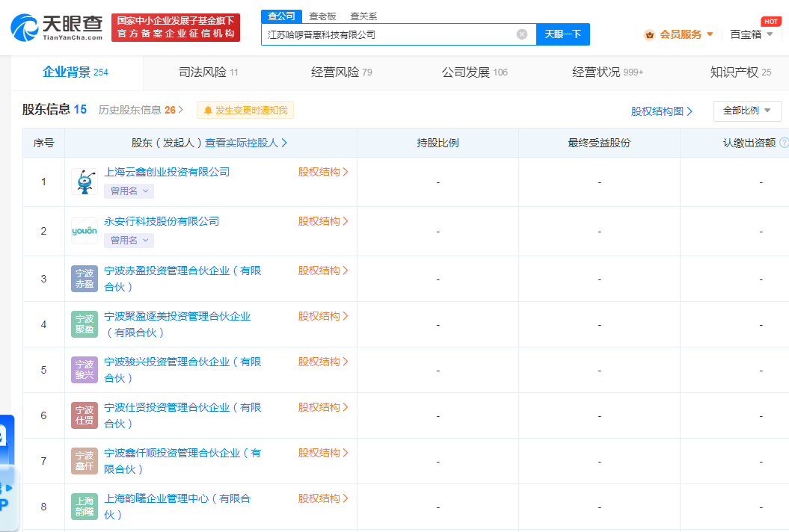
Task: Open the youon company logo
Action: click(85, 231)
